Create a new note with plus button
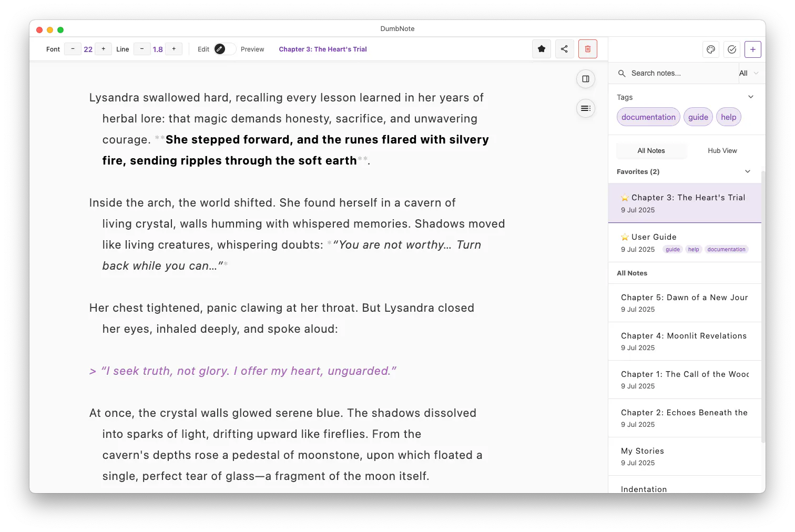The image size is (795, 532). click(x=753, y=49)
